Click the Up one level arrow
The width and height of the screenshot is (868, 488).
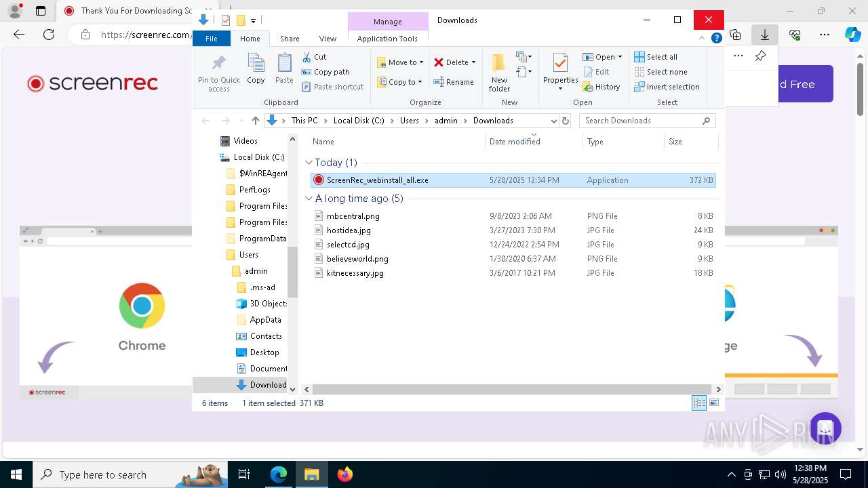click(x=255, y=121)
